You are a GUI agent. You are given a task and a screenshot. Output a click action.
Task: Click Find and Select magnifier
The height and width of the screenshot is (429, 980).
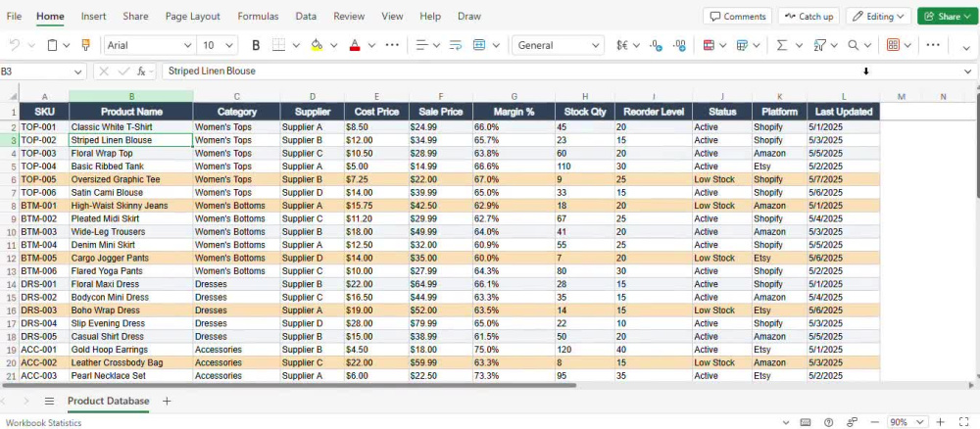(x=854, y=45)
